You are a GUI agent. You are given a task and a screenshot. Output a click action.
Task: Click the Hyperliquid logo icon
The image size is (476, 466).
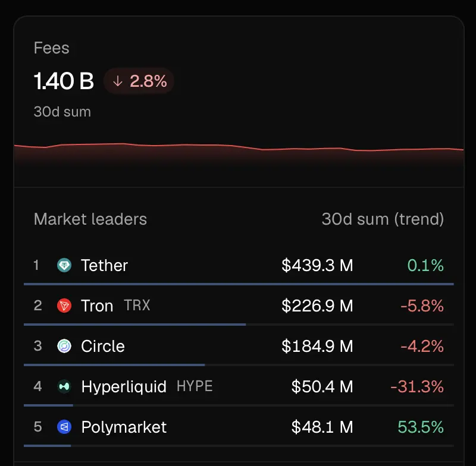coord(64,386)
